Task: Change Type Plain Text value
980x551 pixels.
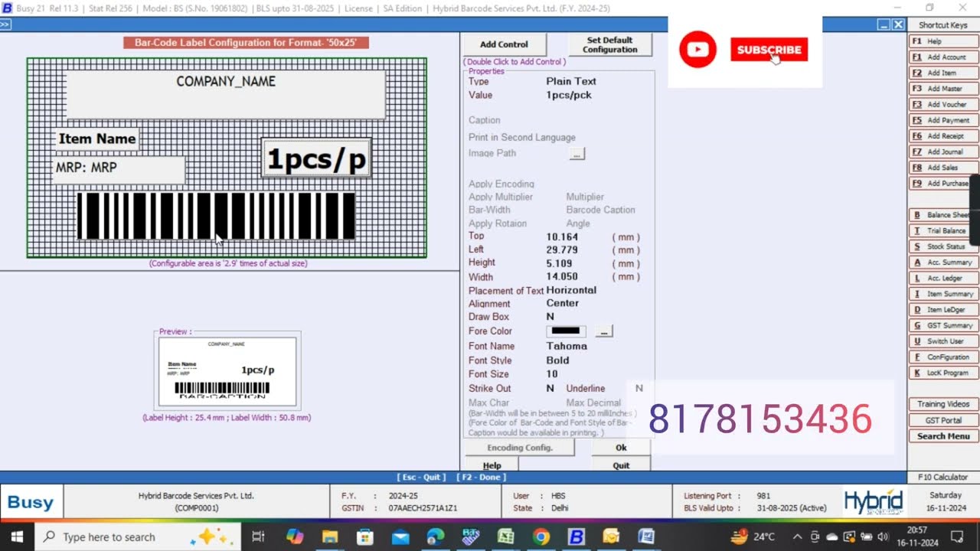Action: 571,81
